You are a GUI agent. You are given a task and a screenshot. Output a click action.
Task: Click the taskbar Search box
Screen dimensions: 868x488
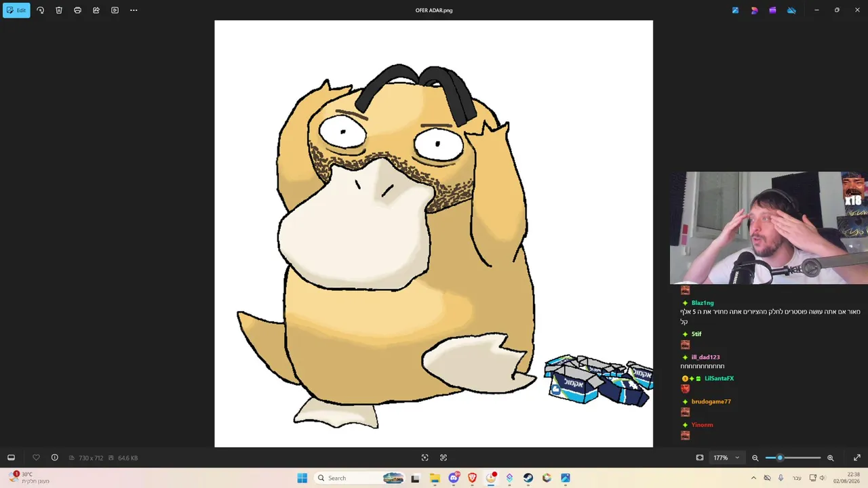coord(360,478)
